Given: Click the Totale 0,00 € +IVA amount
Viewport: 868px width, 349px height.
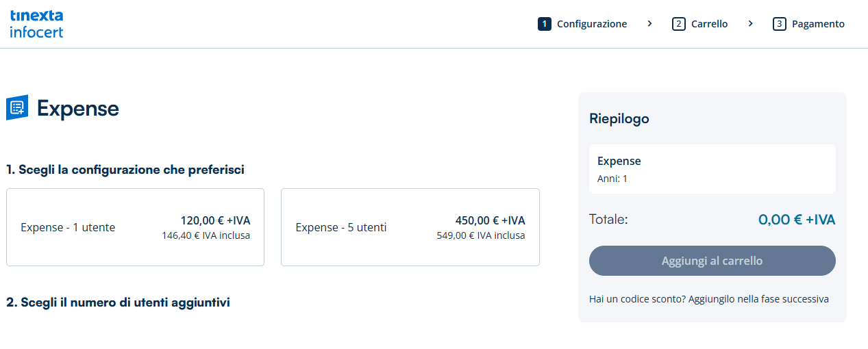Looking at the screenshot, I should [796, 220].
